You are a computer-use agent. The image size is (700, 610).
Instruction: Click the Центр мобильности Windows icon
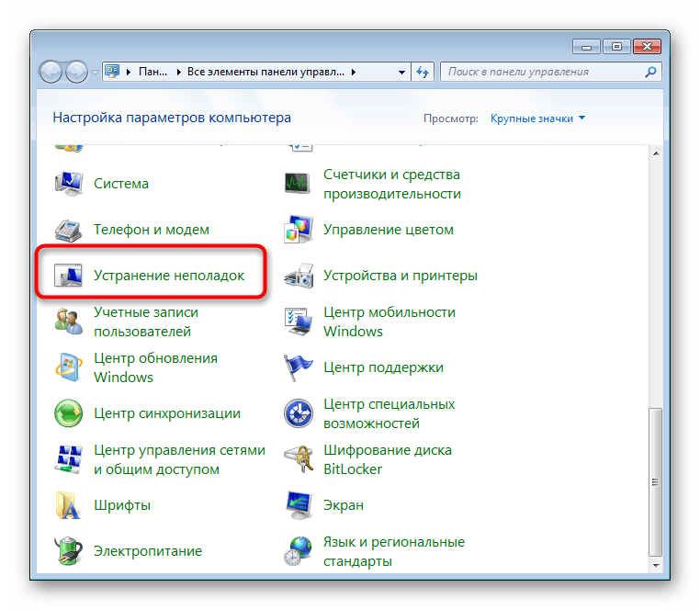coord(299,322)
